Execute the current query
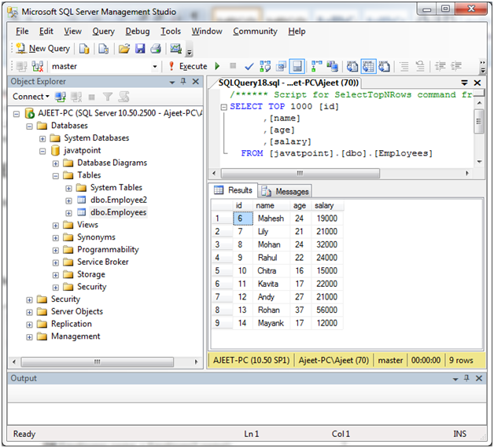This screenshot has width=494, height=448. point(188,67)
